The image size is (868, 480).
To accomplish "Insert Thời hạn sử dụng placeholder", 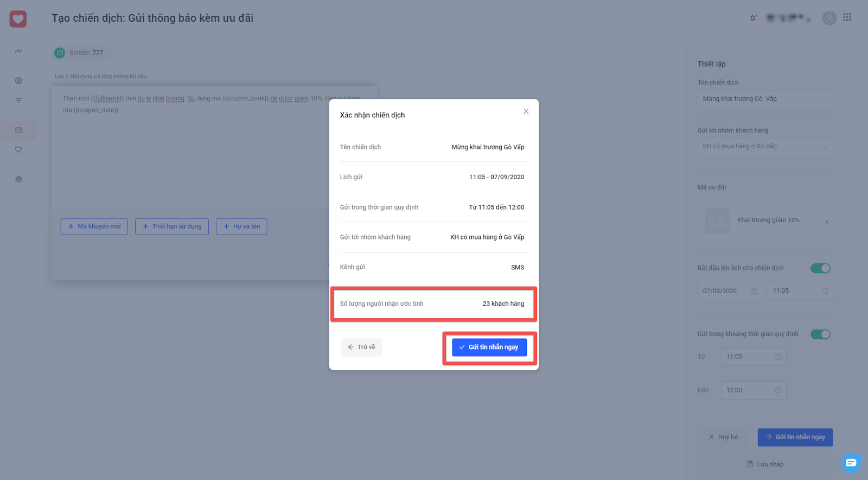I will click(x=172, y=226).
